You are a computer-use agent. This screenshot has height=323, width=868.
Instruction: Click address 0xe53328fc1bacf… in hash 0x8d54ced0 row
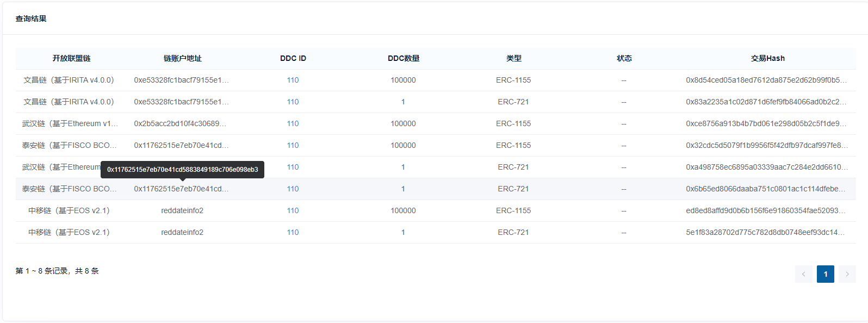click(182, 80)
